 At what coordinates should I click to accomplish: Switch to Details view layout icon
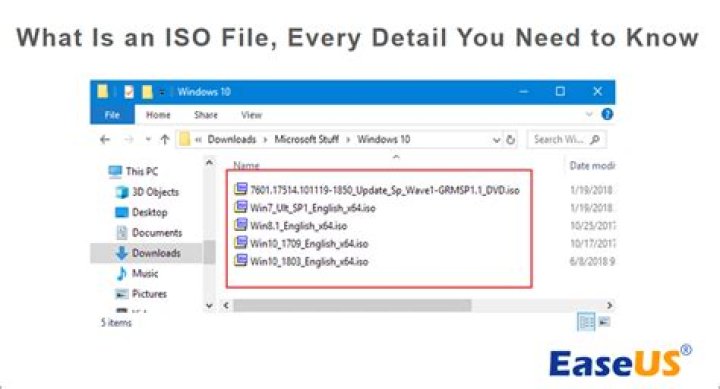click(586, 322)
